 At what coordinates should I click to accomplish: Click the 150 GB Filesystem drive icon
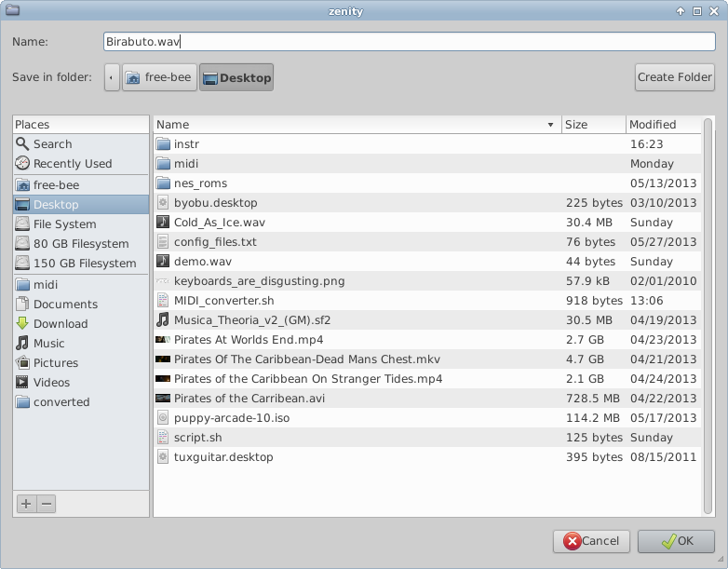click(22, 263)
